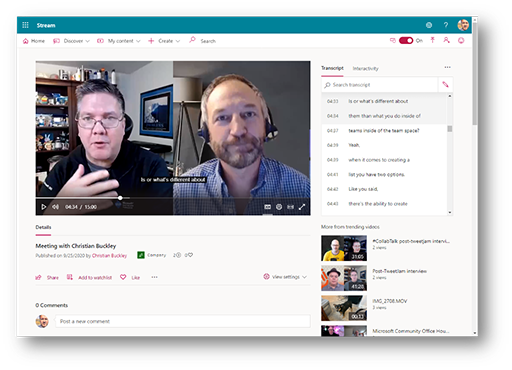512x370 pixels.
Task: Switch to the Transcript tab
Action: pyautogui.click(x=332, y=68)
